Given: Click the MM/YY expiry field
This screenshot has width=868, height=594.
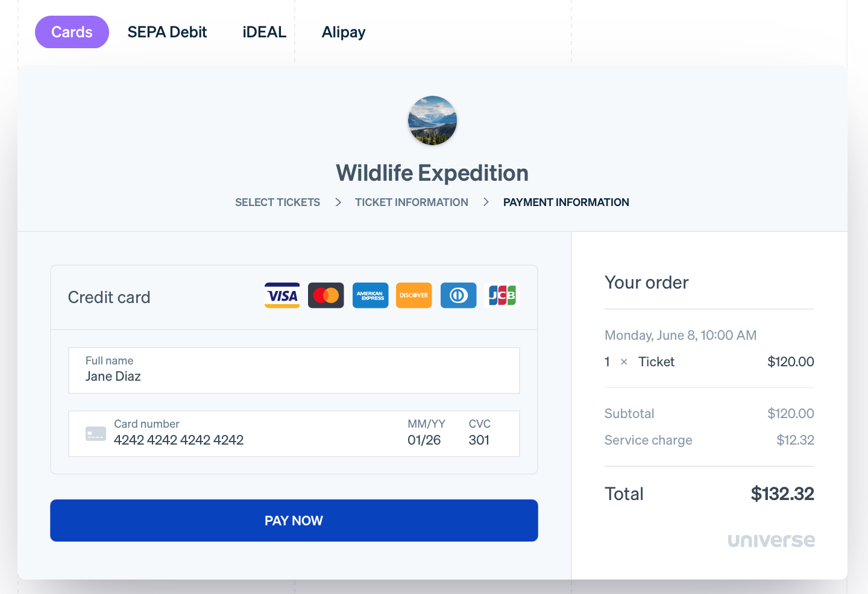Looking at the screenshot, I should [426, 440].
